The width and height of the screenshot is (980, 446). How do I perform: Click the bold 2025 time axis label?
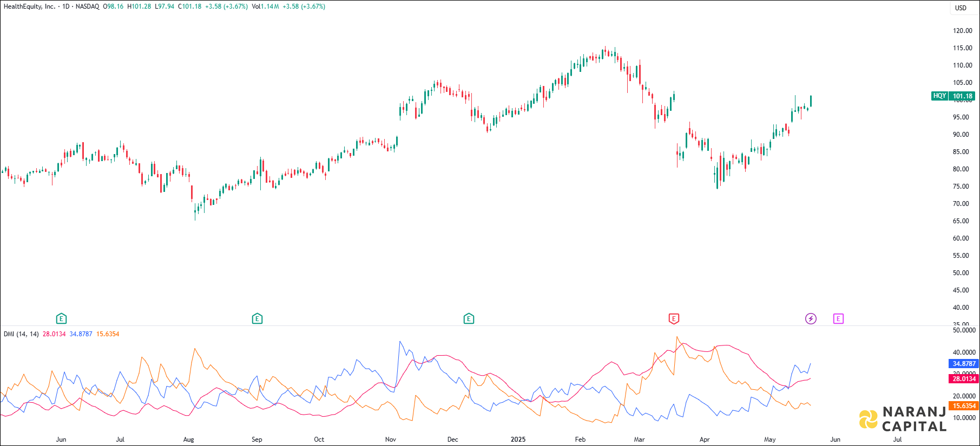[x=518, y=440]
